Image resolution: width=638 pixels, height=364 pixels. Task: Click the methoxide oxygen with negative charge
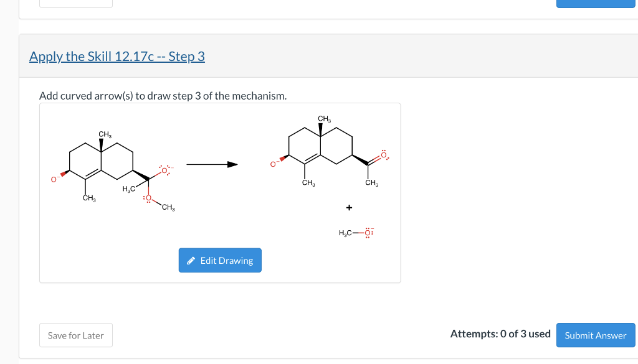point(368,233)
